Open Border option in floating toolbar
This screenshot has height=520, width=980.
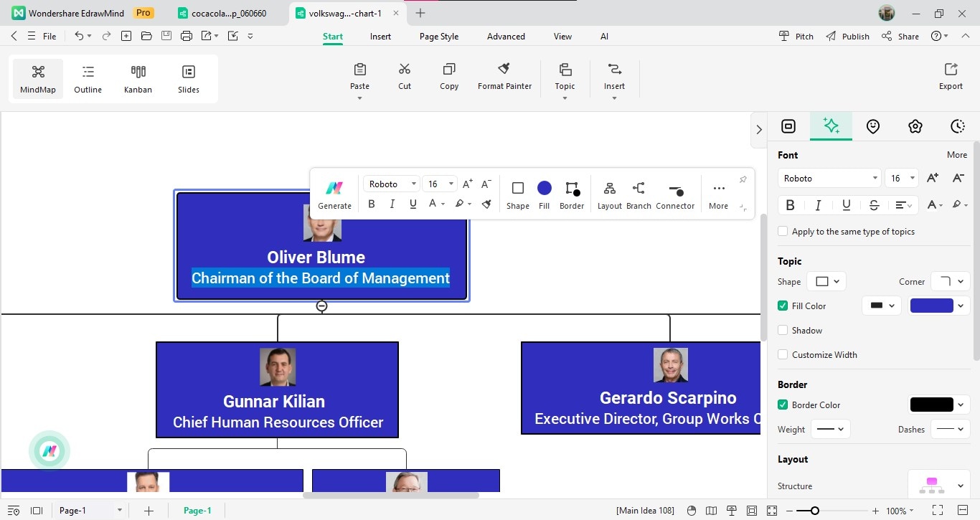pyautogui.click(x=572, y=194)
